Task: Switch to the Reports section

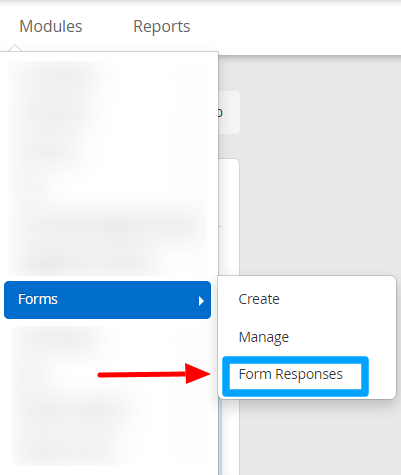Action: click(x=162, y=26)
